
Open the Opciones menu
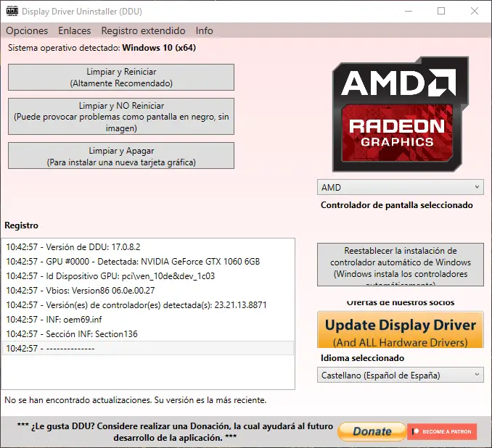pyautogui.click(x=27, y=31)
